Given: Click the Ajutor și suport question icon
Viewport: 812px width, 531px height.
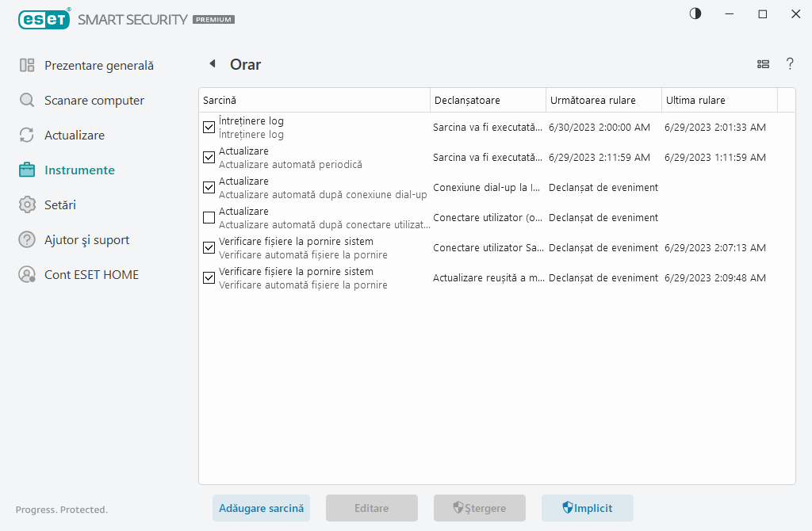Looking at the screenshot, I should pyautogui.click(x=27, y=240).
